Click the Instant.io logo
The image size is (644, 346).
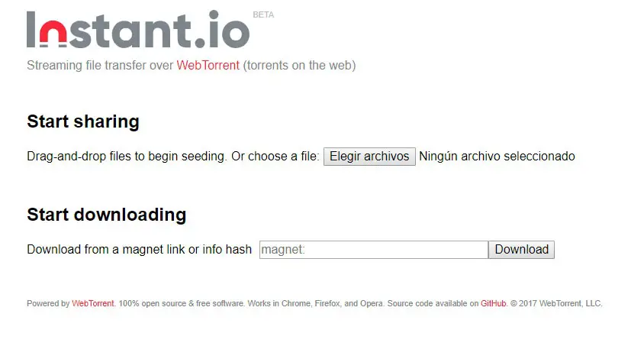(x=138, y=31)
